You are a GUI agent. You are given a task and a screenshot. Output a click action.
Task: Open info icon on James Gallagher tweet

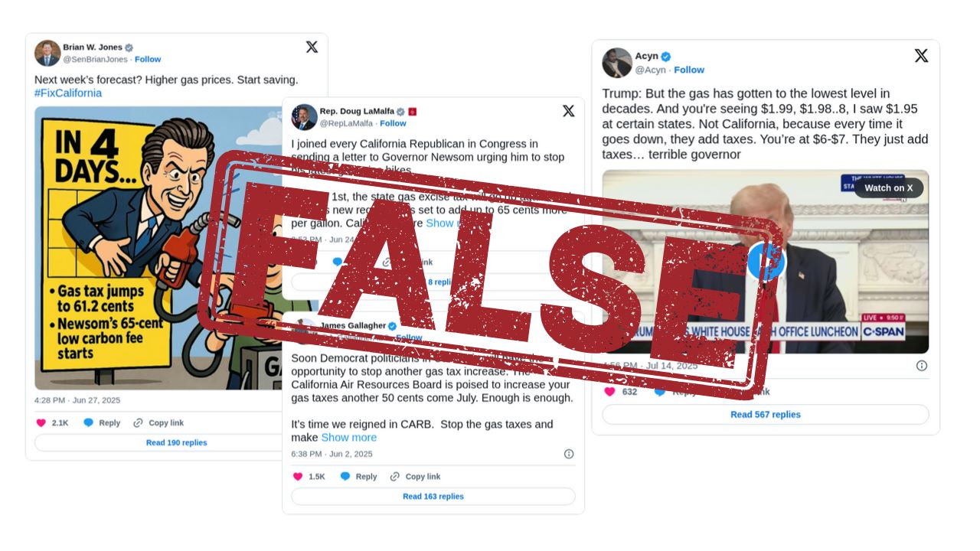[569, 454]
